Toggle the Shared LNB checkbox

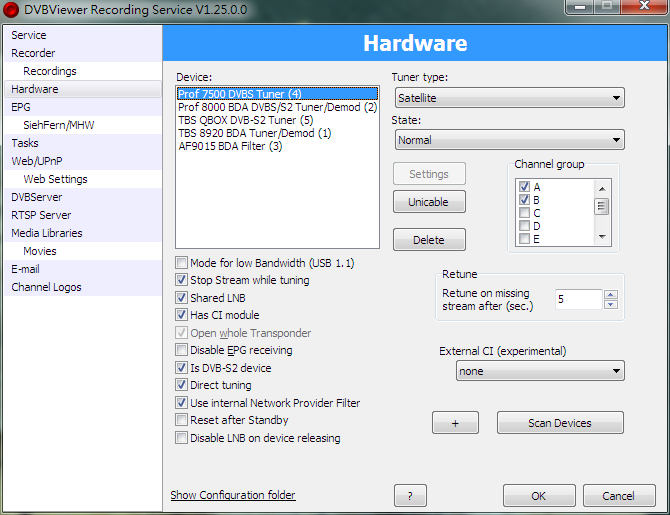click(181, 297)
